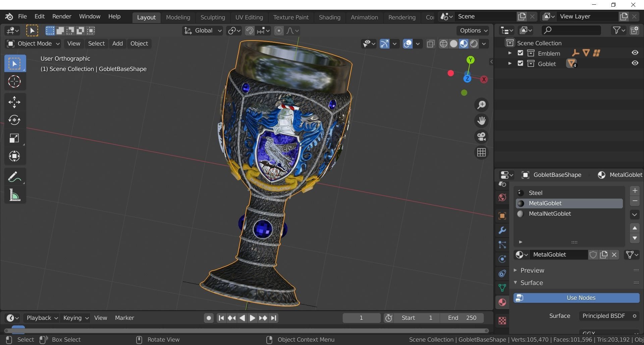Toggle show overlays button
This screenshot has height=345, width=644.
(x=408, y=44)
